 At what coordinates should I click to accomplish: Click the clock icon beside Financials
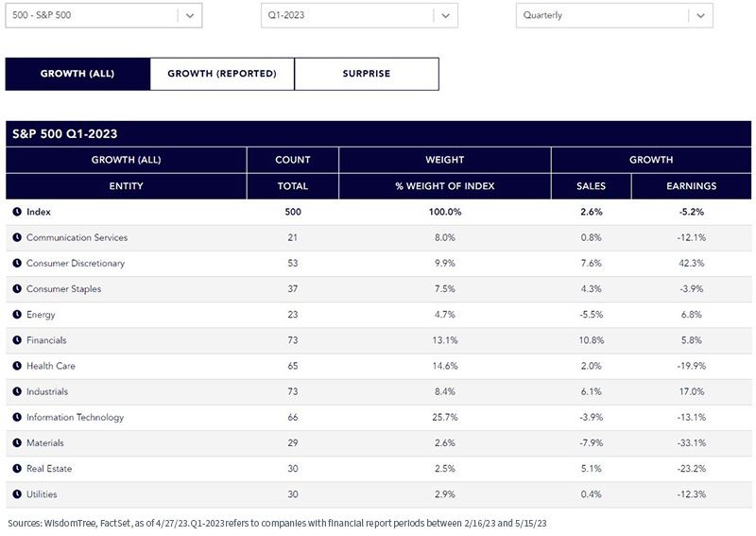(x=17, y=340)
